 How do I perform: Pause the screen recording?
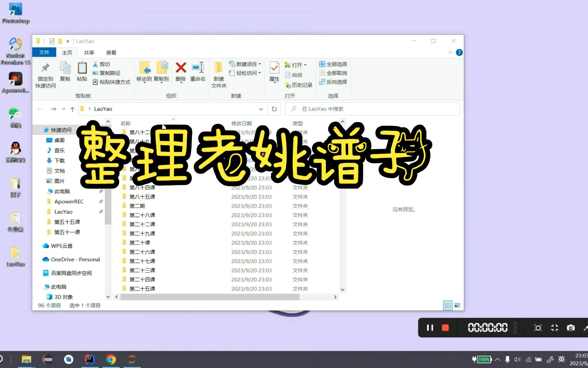(430, 328)
